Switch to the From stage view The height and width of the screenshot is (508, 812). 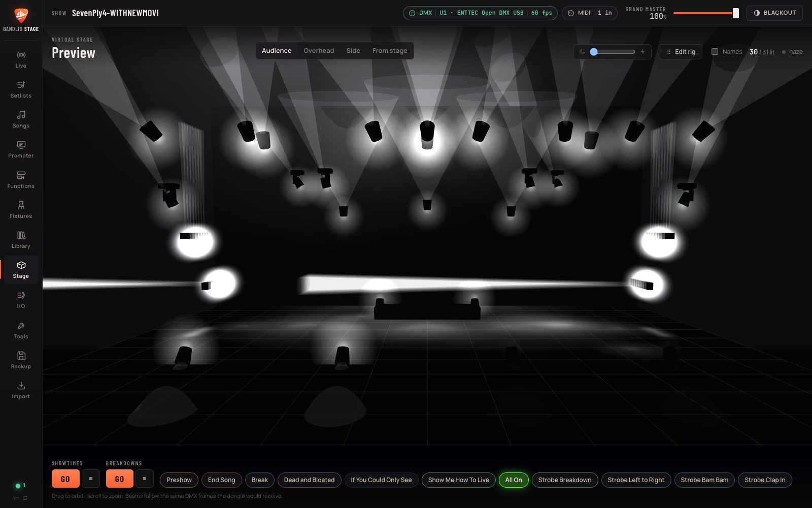(390, 51)
